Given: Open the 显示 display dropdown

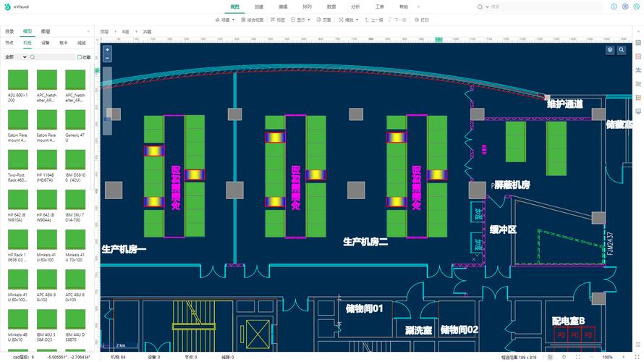Looking at the screenshot, I should pyautogui.click(x=300, y=20).
